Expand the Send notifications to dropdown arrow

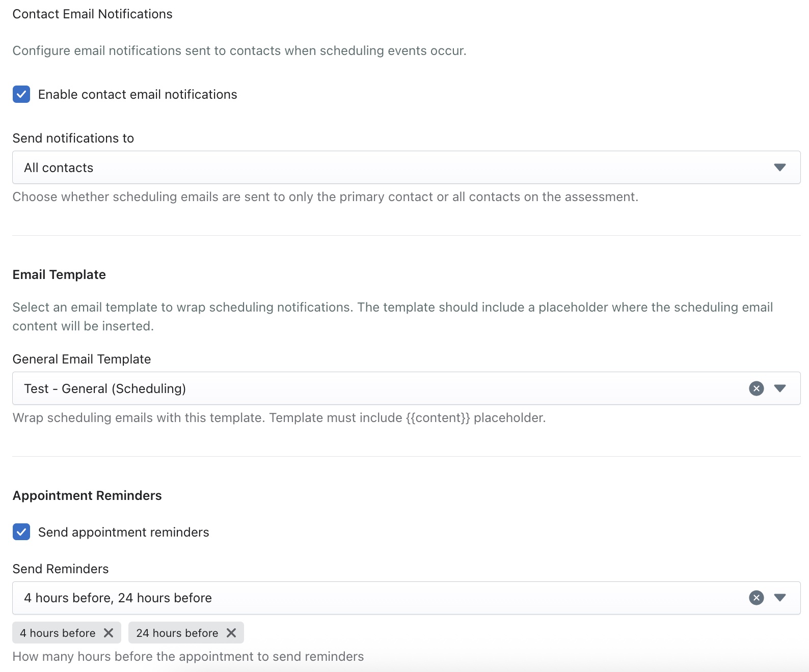[x=779, y=167]
